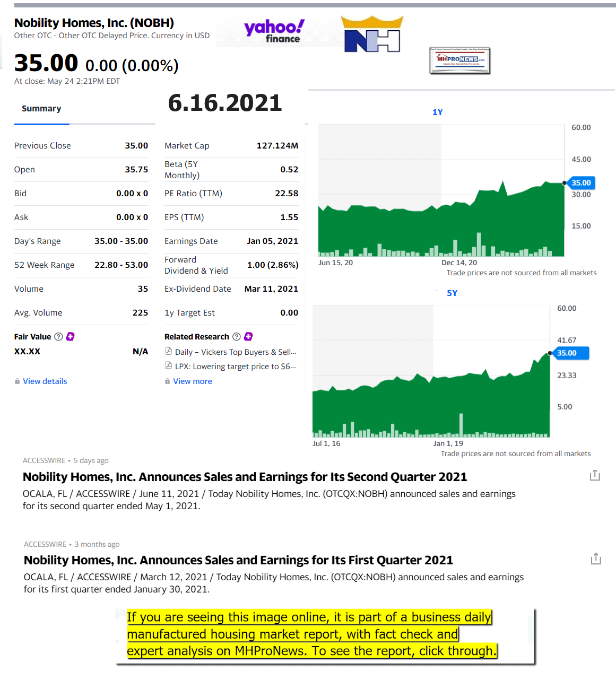The image size is (616, 689).
Task: Switch to the 1Y chart range
Action: click(x=437, y=112)
